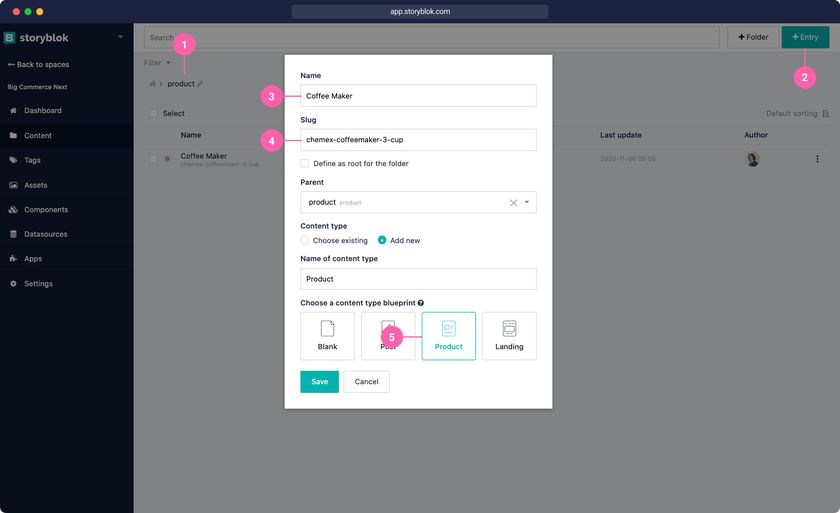Click the Cancel button
Screen dimensions: 840x513
(x=366, y=382)
